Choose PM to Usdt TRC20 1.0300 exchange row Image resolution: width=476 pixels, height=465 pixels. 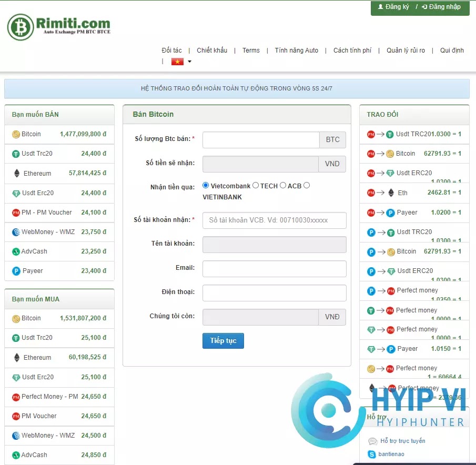click(x=414, y=134)
